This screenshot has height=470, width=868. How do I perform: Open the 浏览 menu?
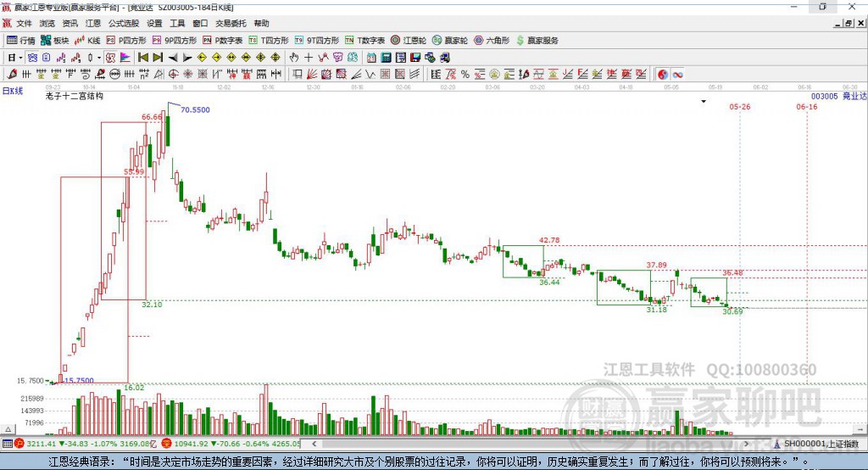[47, 23]
